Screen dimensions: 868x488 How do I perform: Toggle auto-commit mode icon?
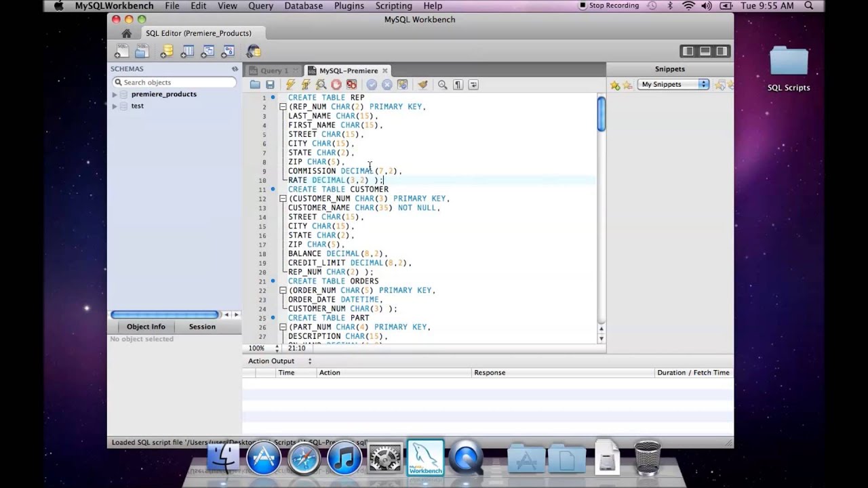pyautogui.click(x=402, y=85)
